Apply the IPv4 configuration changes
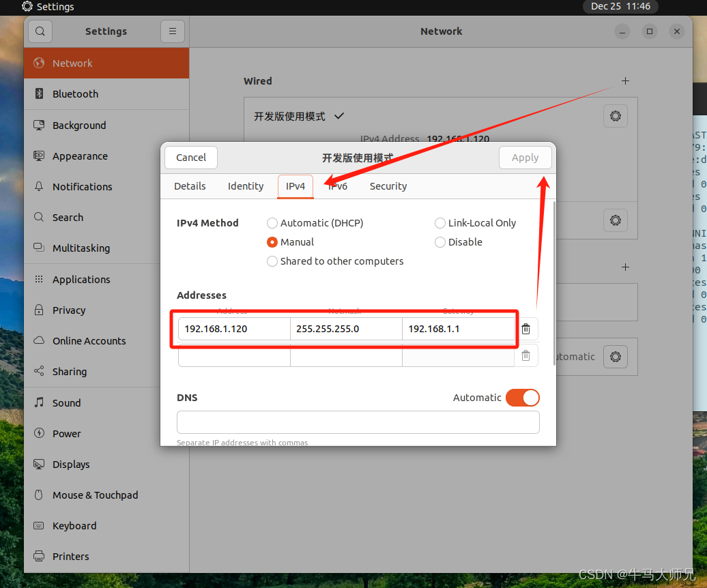The width and height of the screenshot is (707, 588). pyautogui.click(x=525, y=158)
